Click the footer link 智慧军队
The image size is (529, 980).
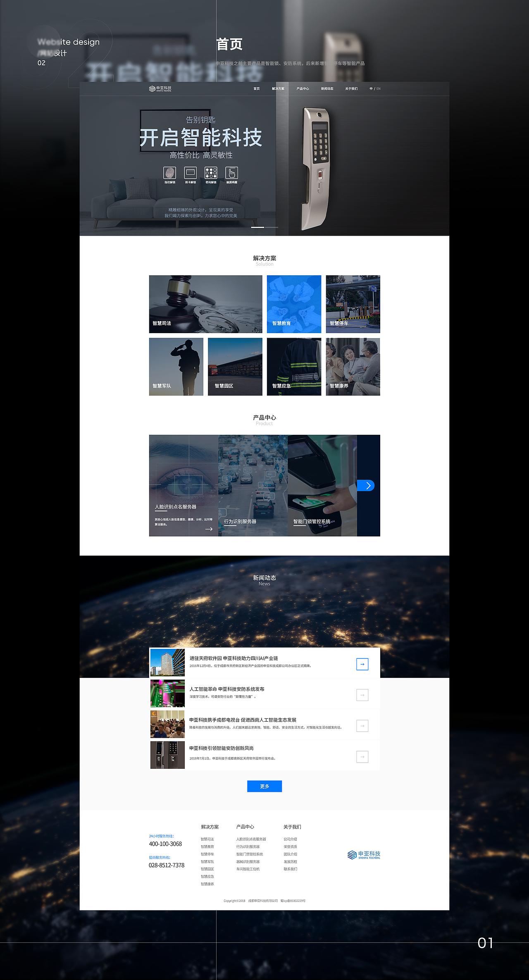pyautogui.click(x=207, y=862)
